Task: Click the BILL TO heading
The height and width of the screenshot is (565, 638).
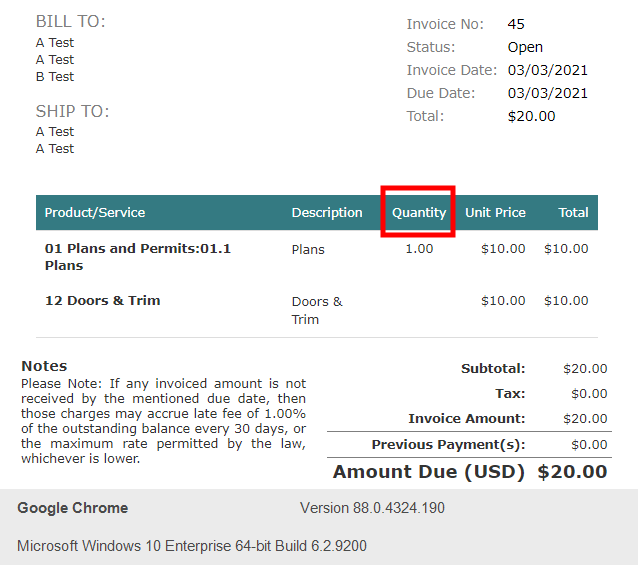Action: [70, 22]
